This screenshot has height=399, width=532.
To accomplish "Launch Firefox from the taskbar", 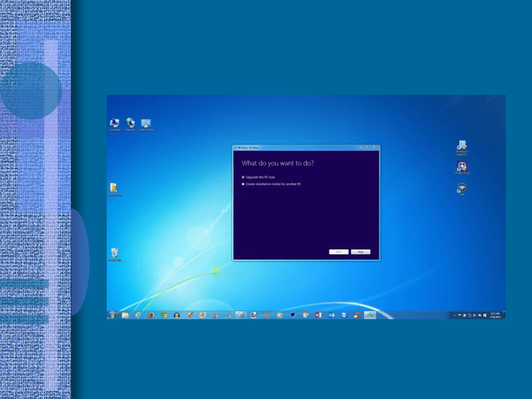I will pyautogui.click(x=151, y=315).
